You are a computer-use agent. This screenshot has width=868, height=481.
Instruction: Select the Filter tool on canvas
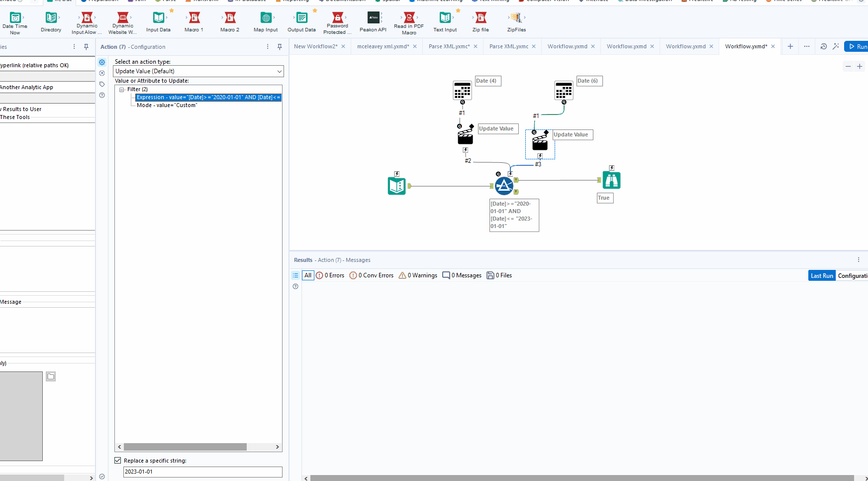point(504,186)
